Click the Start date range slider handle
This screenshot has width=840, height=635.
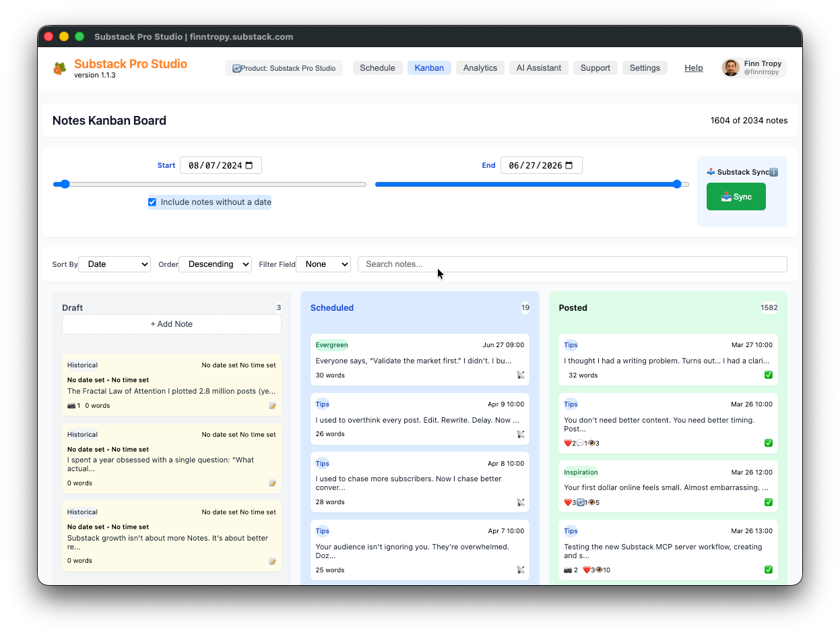point(65,184)
